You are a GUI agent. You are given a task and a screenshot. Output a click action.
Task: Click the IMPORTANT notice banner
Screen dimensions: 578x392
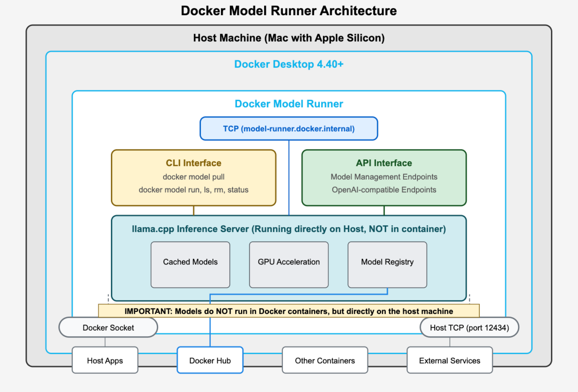(x=289, y=311)
